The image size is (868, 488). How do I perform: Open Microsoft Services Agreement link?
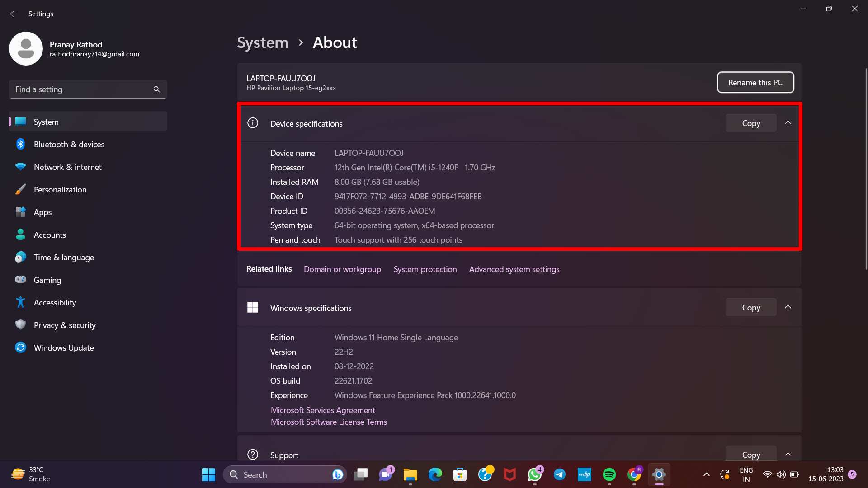click(323, 410)
